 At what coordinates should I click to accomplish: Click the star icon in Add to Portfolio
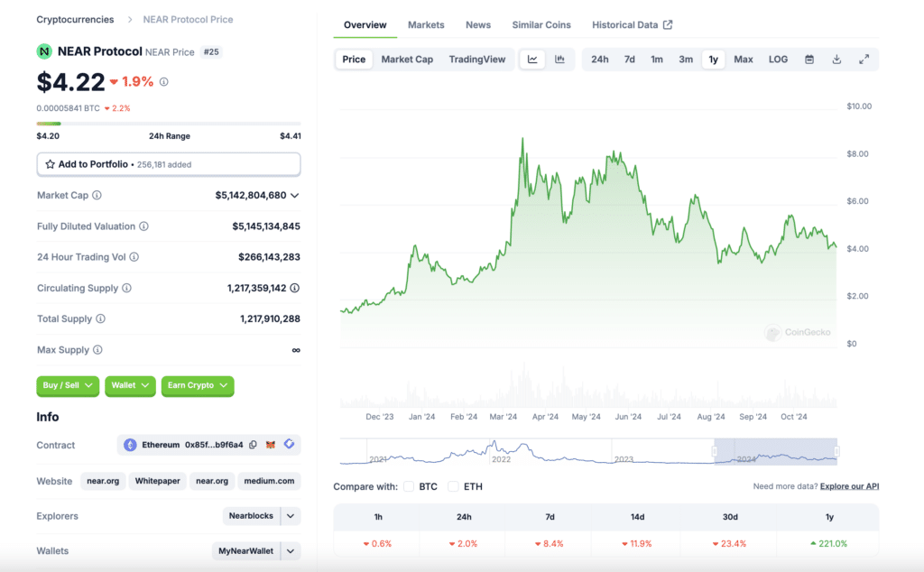51,164
